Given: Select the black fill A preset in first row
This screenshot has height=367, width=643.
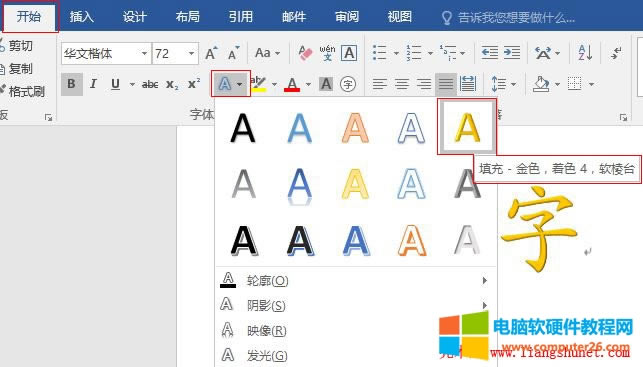Looking at the screenshot, I should (x=243, y=128).
